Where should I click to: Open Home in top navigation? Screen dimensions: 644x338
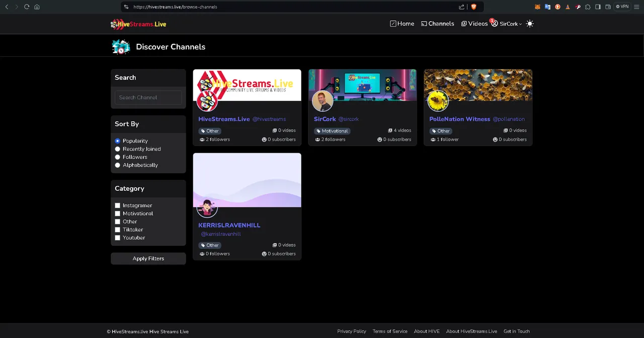402,24
